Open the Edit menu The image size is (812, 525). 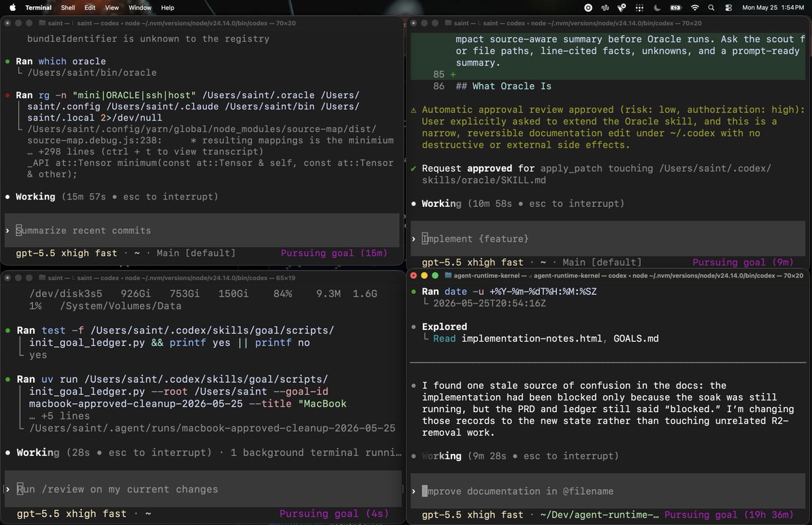90,7
